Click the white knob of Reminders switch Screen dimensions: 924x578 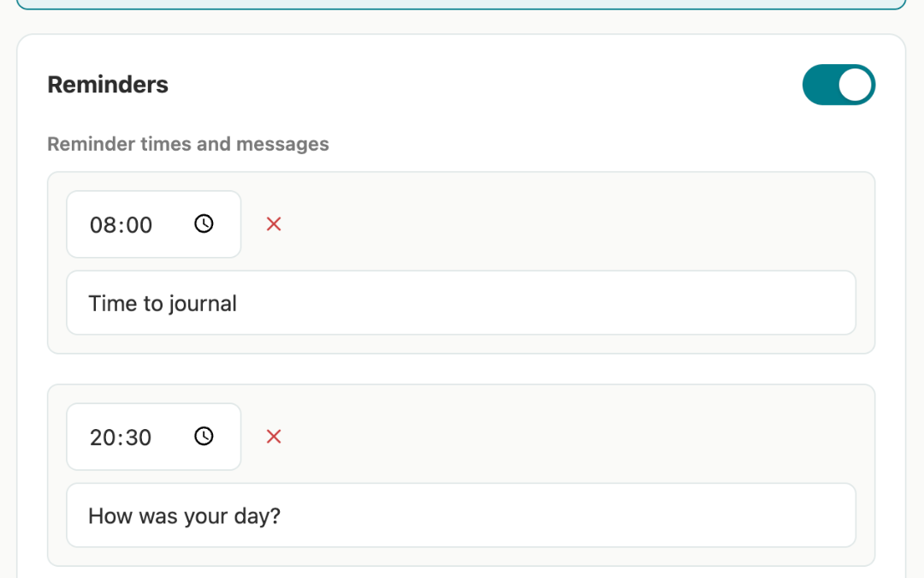point(856,85)
